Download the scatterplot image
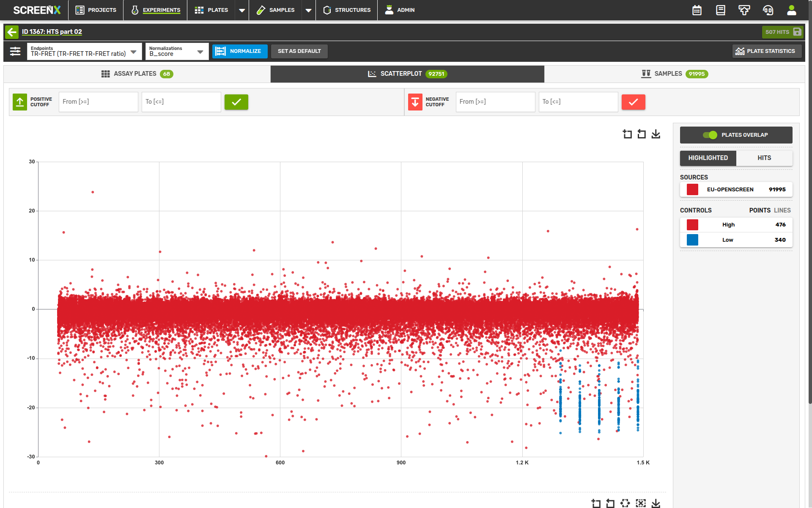The image size is (812, 508). click(x=656, y=134)
